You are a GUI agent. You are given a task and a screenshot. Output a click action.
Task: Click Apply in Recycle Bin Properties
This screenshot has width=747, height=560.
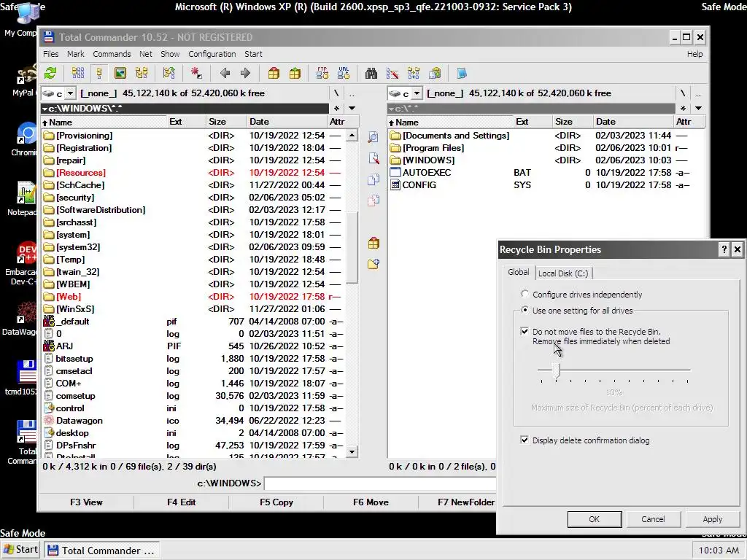(712, 519)
